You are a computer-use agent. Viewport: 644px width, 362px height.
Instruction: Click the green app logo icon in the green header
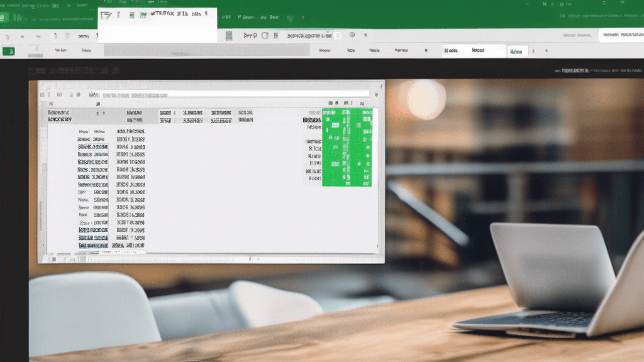click(4, 18)
